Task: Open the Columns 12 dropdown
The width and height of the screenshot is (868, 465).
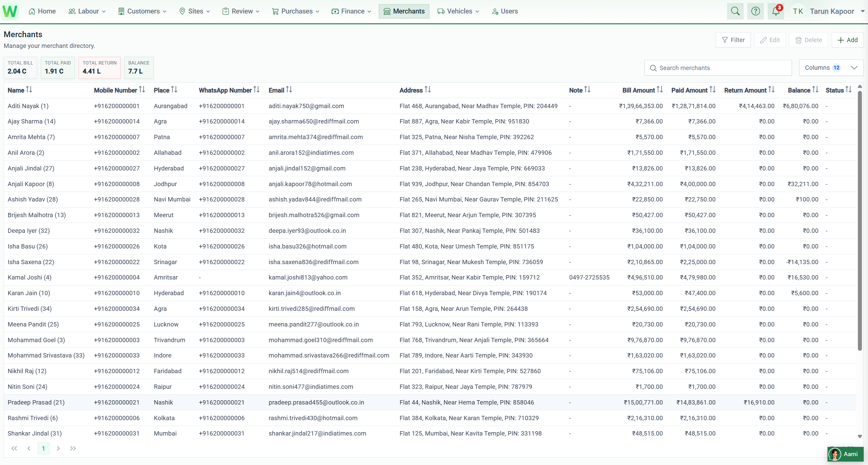Action: [x=831, y=68]
